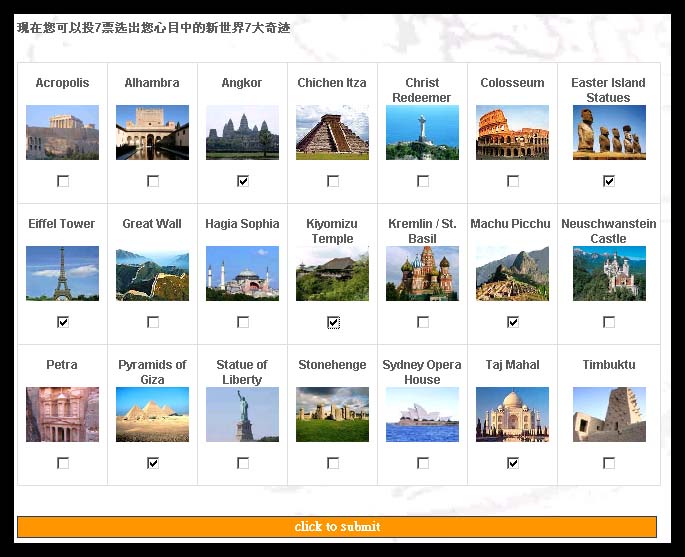The height and width of the screenshot is (557, 685).
Task: Tick the Alhambra vote box
Action: point(153,181)
